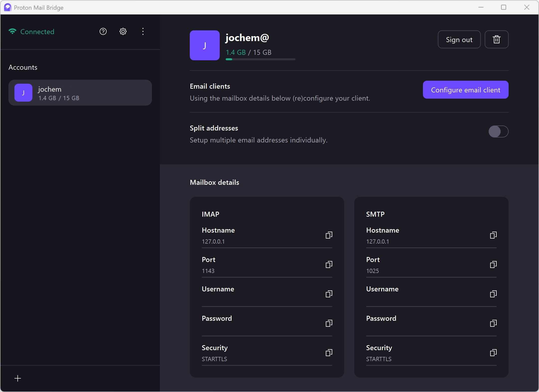The width and height of the screenshot is (539, 392).
Task: Copy the SMTP password
Action: 493,323
